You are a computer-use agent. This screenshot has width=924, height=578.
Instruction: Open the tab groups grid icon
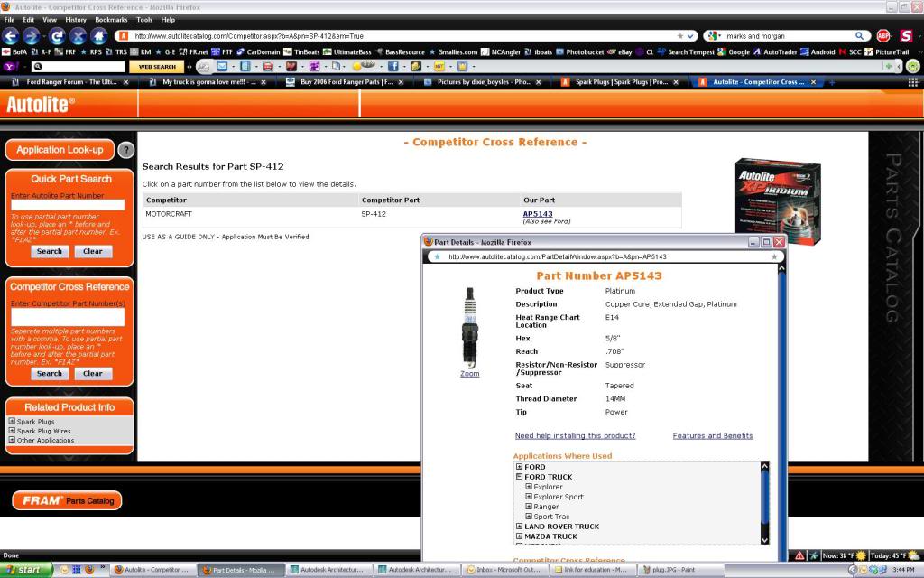coord(913,82)
